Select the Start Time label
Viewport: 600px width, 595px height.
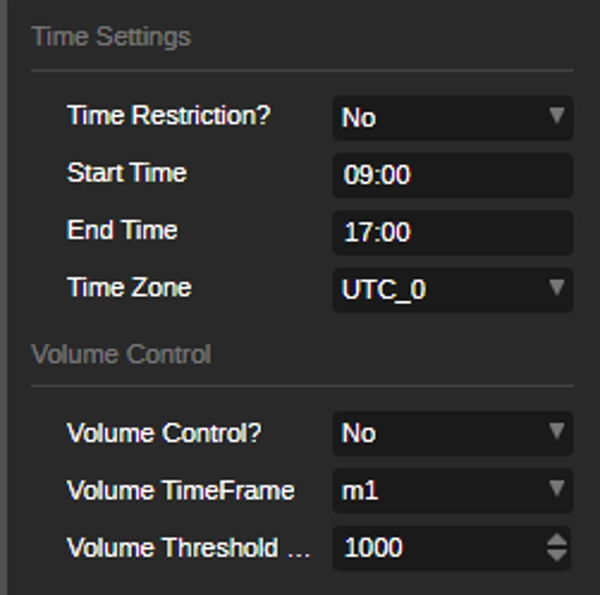(127, 173)
